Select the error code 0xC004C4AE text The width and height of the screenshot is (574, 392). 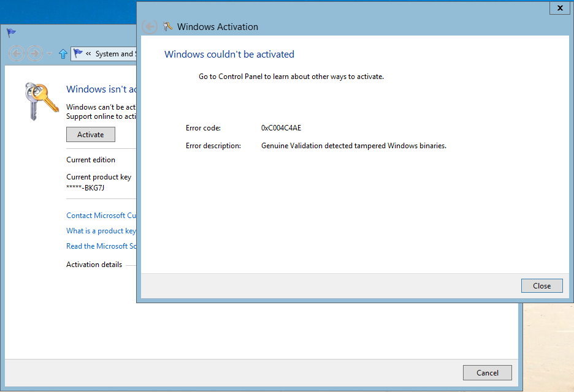pyautogui.click(x=281, y=127)
